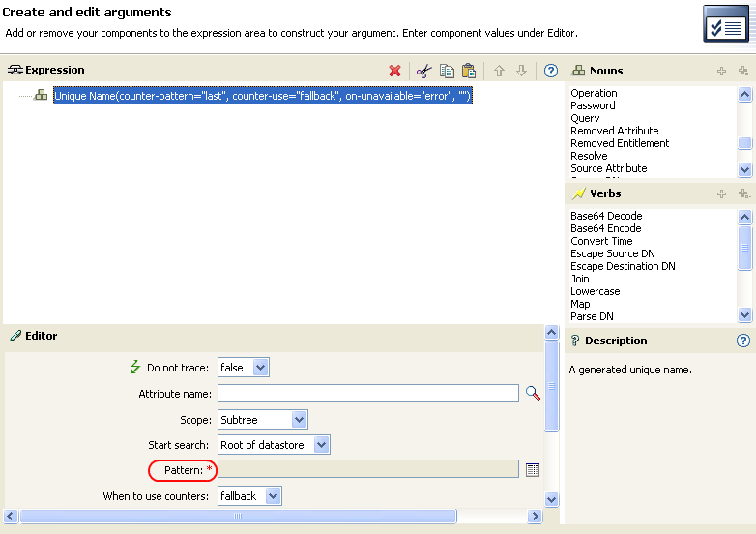The height and width of the screenshot is (534, 756).
Task: Open Description panel help icon
Action: pyautogui.click(x=743, y=341)
